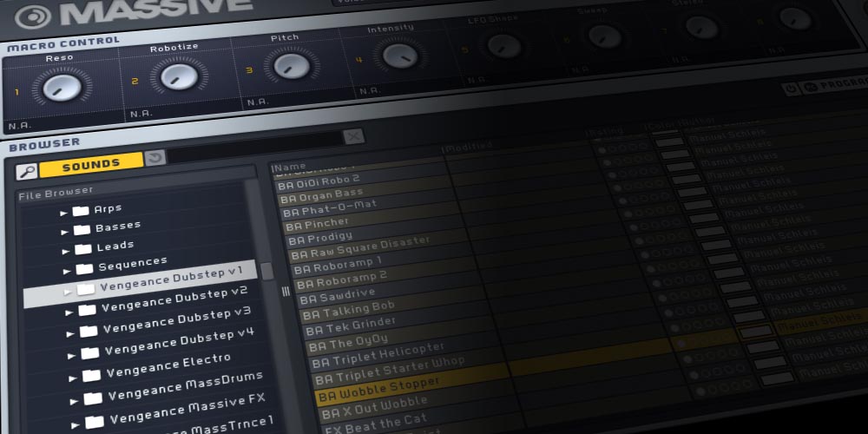Click the panel splitter handle
Image resolution: width=868 pixels, height=434 pixels.
click(286, 291)
